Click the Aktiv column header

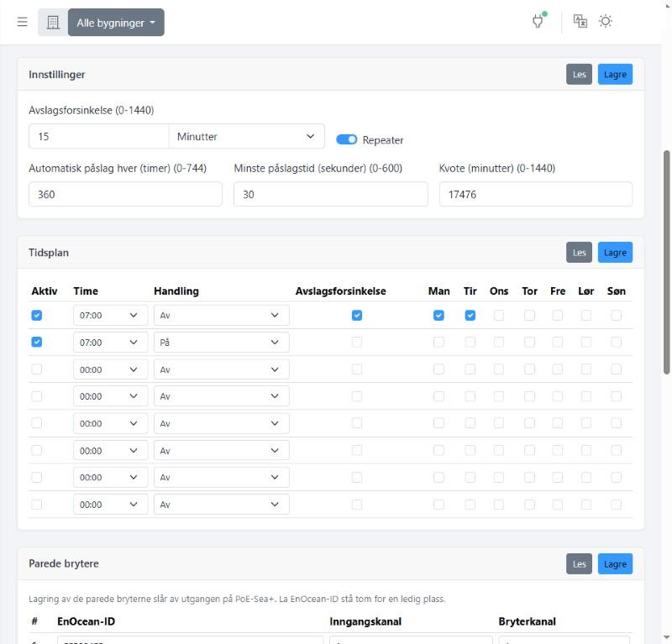tap(45, 291)
